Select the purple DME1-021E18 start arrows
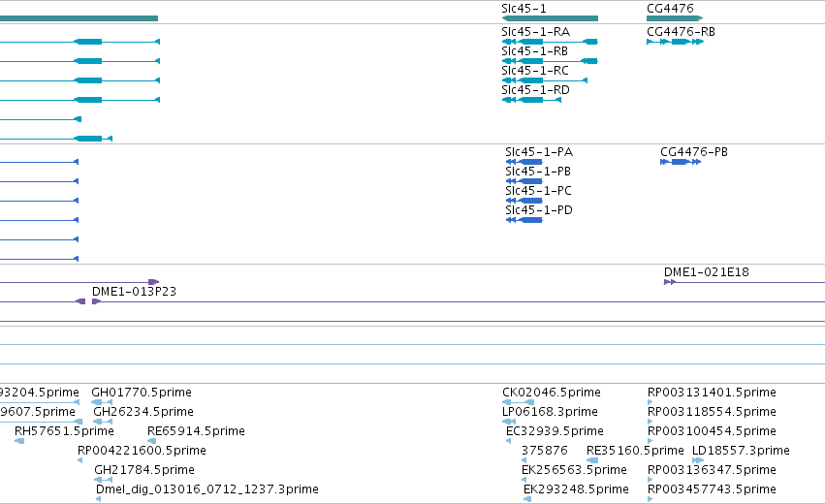The width and height of the screenshot is (825, 504). click(670, 282)
